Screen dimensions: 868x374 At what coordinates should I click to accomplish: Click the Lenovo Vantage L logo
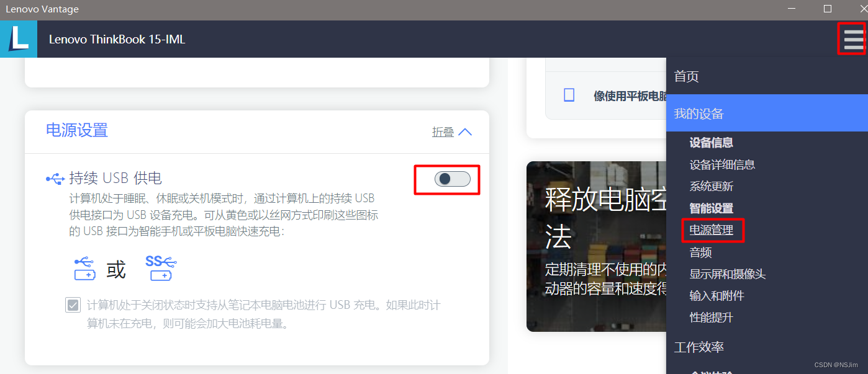(x=19, y=39)
